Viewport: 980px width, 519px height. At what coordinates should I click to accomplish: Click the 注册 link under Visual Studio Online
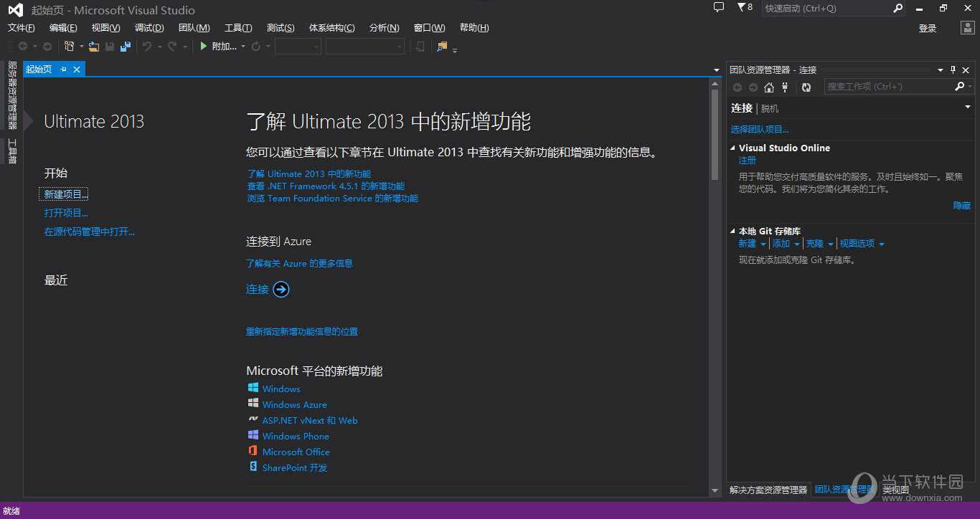tap(748, 161)
